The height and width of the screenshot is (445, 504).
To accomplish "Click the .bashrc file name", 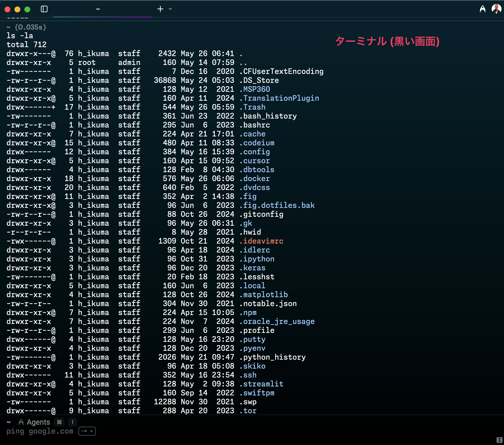I will pyautogui.click(x=254, y=125).
